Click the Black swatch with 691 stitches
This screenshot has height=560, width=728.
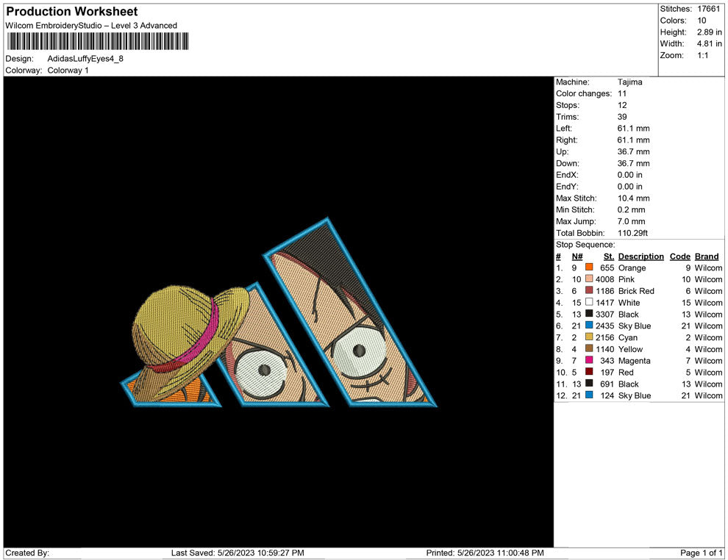pyautogui.click(x=589, y=383)
